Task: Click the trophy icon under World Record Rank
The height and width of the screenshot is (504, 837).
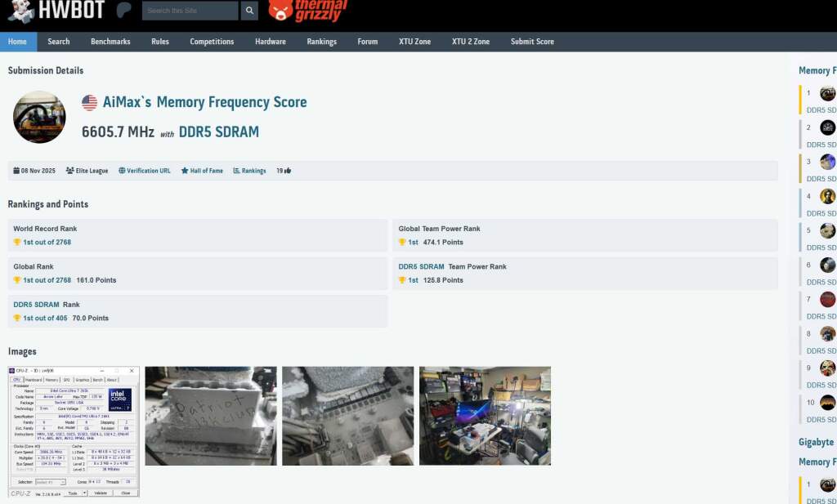Action: coord(17,243)
